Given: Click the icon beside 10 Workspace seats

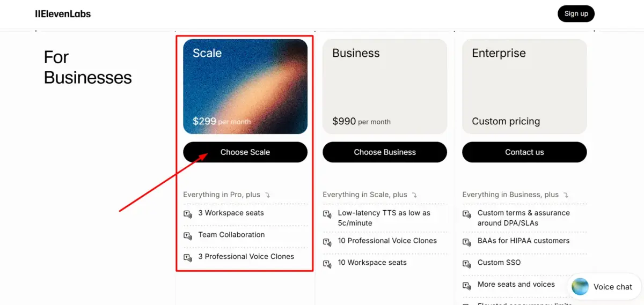Looking at the screenshot, I should click(327, 263).
